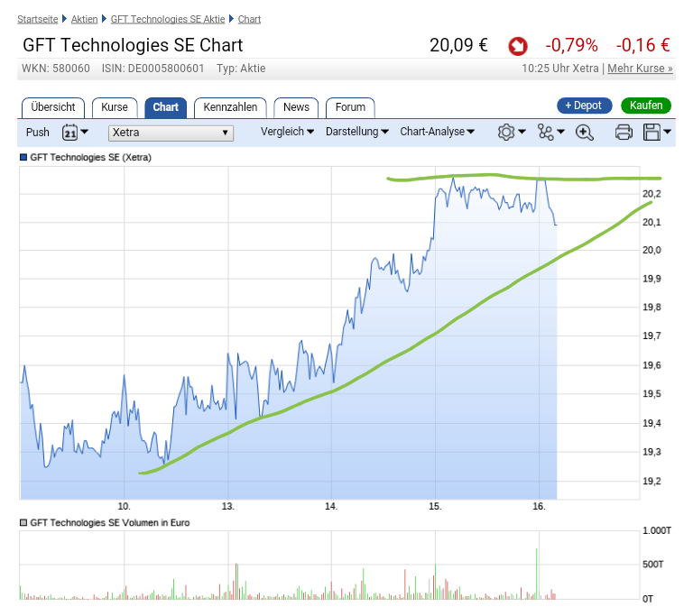Switch to the Forum tab
The width and height of the screenshot is (693, 616).
350,107
